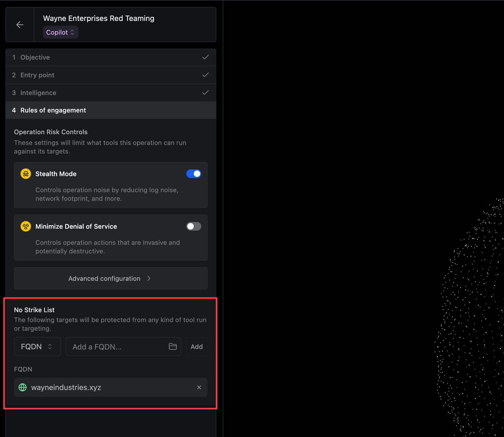504x437 pixels.
Task: Open the FQDN type selector
Action: coord(37,347)
